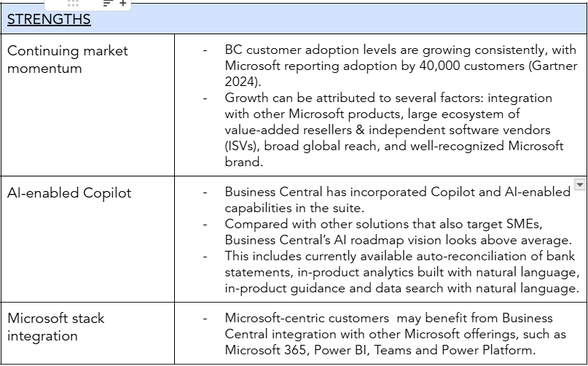Screen dimensions: 588x366
Task: Open the cell dropdown arrow in Copilot row
Action: 579,185
